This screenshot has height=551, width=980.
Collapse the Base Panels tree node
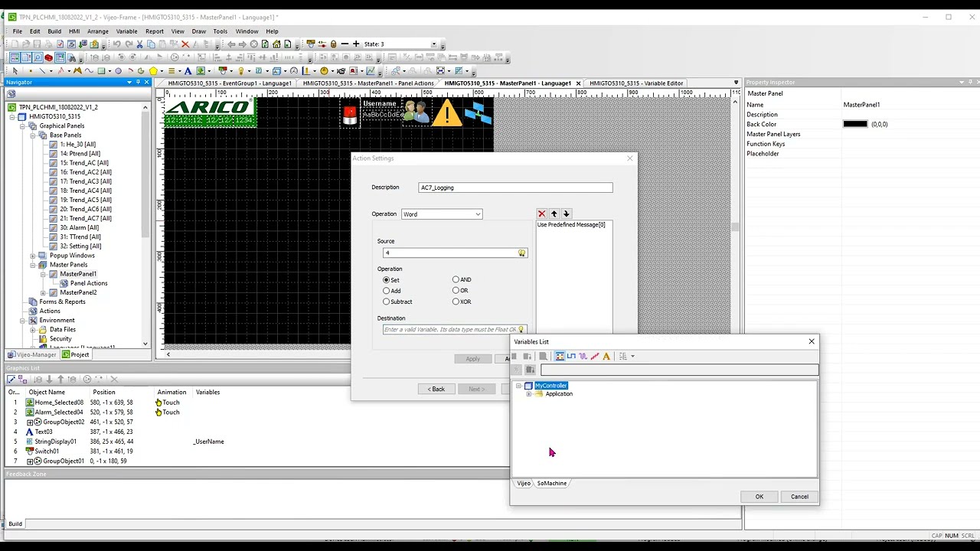pos(33,135)
